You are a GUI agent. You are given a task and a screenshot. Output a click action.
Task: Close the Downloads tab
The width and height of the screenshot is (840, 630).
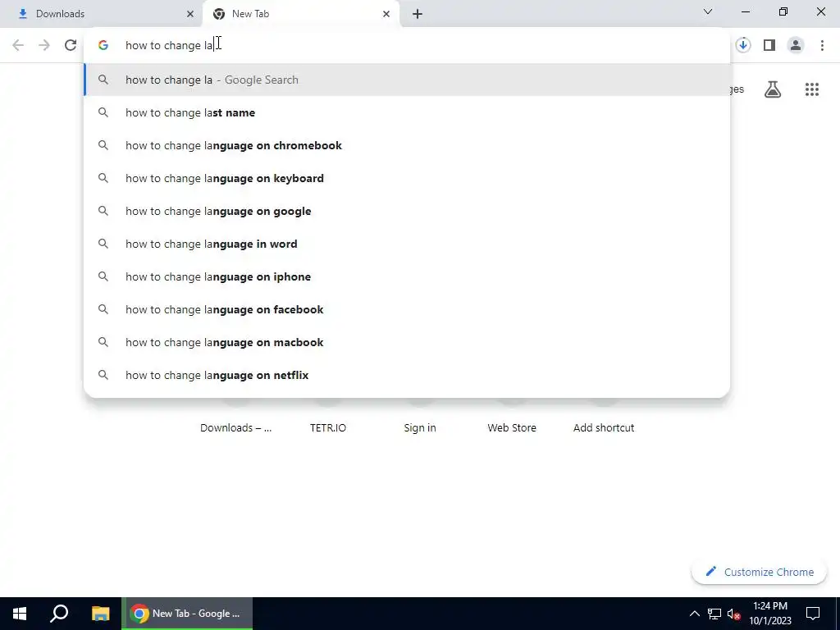click(x=190, y=14)
